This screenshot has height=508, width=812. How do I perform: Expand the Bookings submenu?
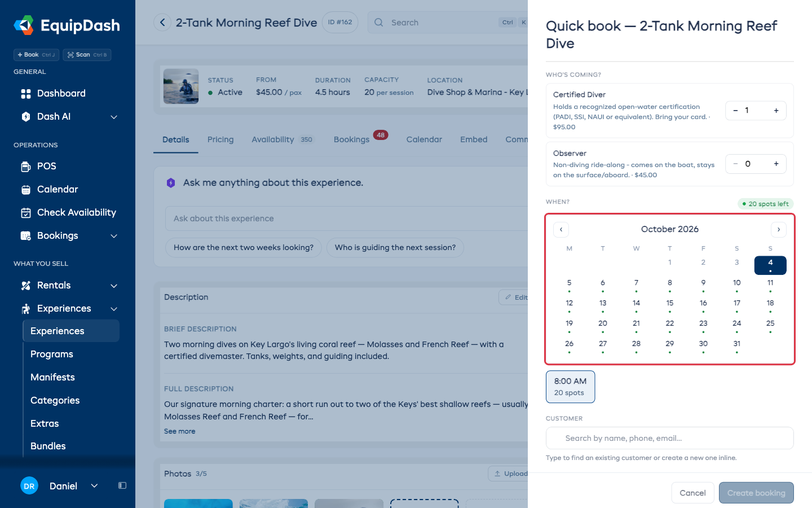click(114, 236)
